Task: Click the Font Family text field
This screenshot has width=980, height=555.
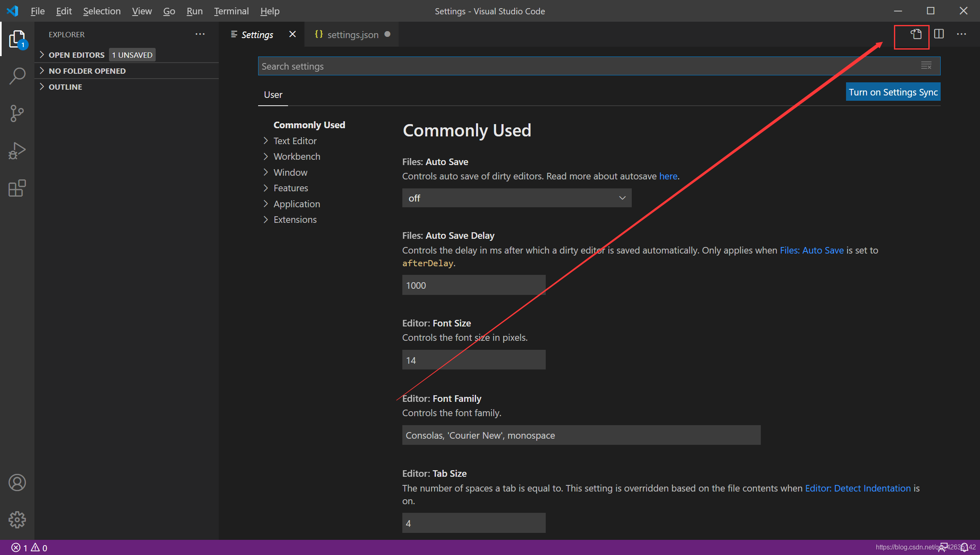Action: coord(581,435)
